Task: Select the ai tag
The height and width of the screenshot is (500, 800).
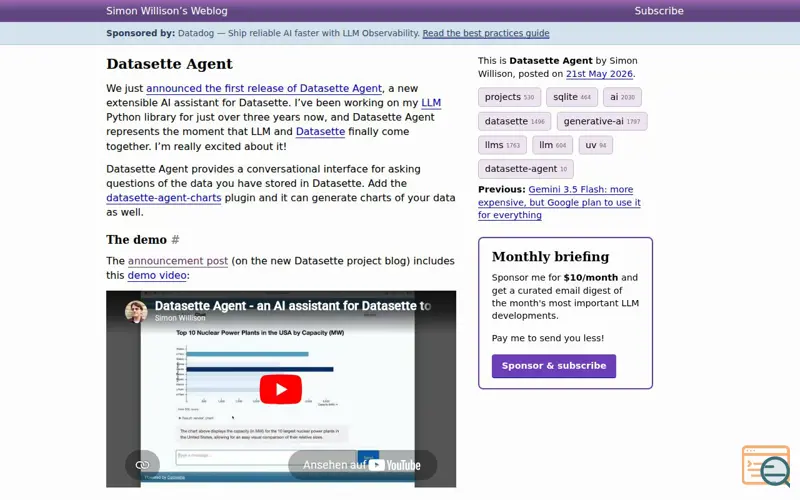Action: (622, 97)
